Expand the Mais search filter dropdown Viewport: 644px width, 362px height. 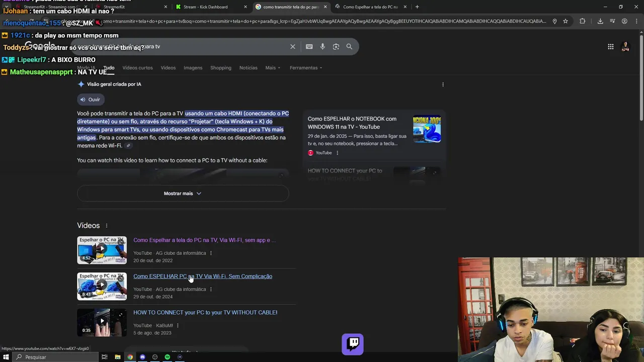pyautogui.click(x=273, y=68)
